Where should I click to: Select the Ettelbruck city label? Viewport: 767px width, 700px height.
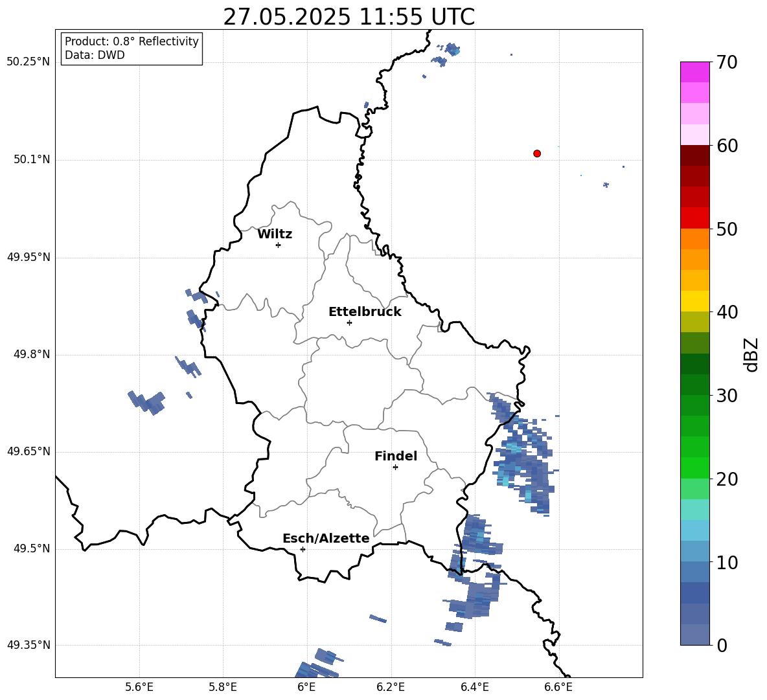[365, 312]
